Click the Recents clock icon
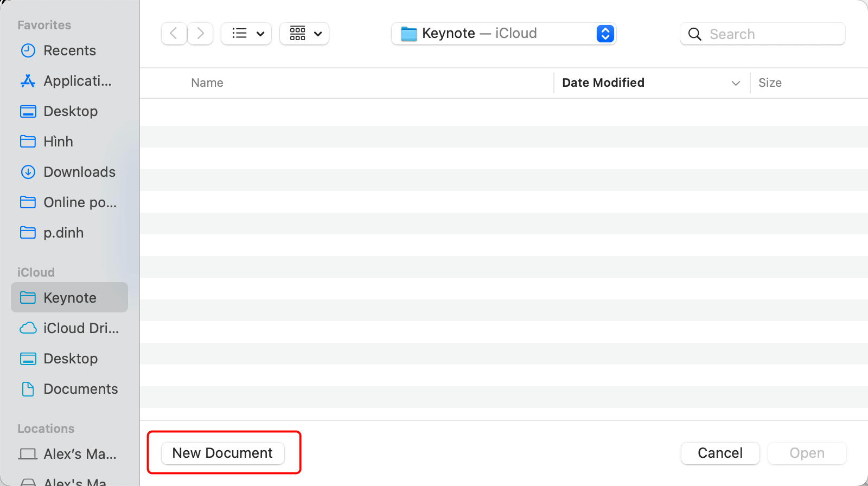Screen dimensions: 868x486 [x=28, y=50]
